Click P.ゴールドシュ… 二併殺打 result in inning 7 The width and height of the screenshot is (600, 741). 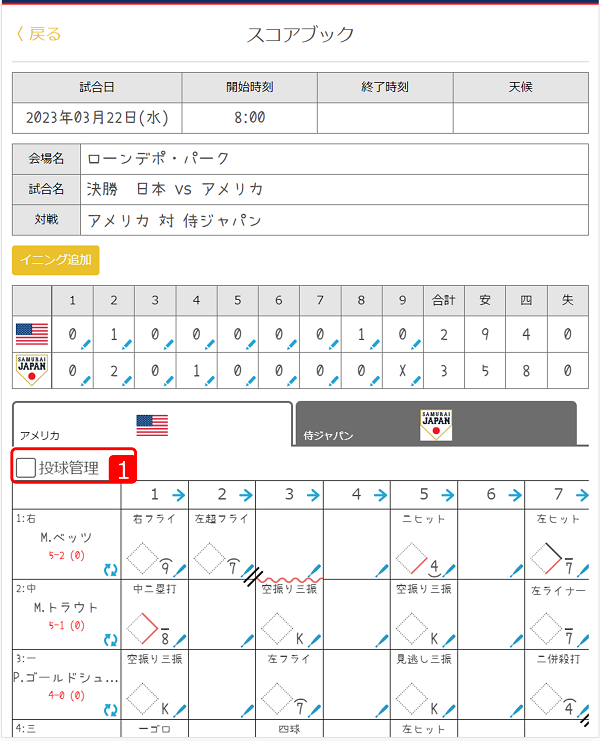(557, 659)
